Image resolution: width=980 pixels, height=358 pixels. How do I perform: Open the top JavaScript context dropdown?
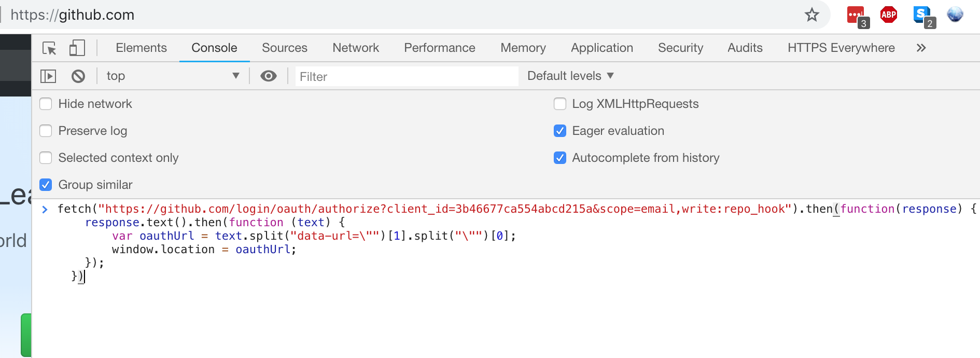(x=172, y=76)
